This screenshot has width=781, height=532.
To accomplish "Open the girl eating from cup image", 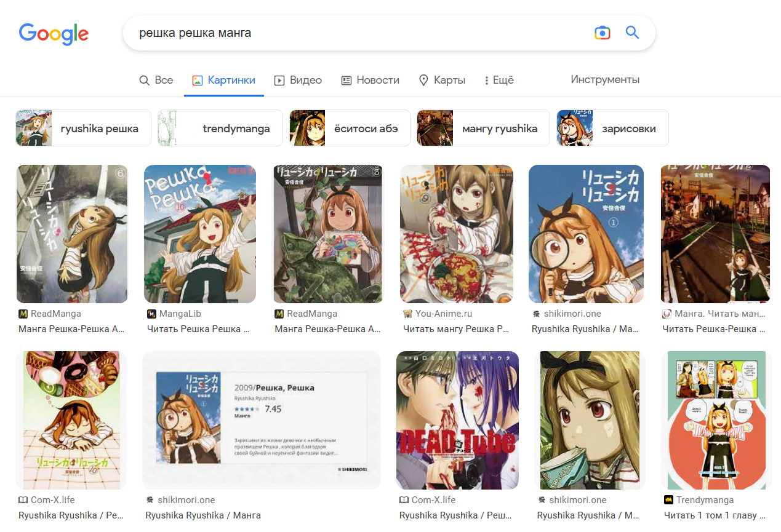I will point(590,420).
